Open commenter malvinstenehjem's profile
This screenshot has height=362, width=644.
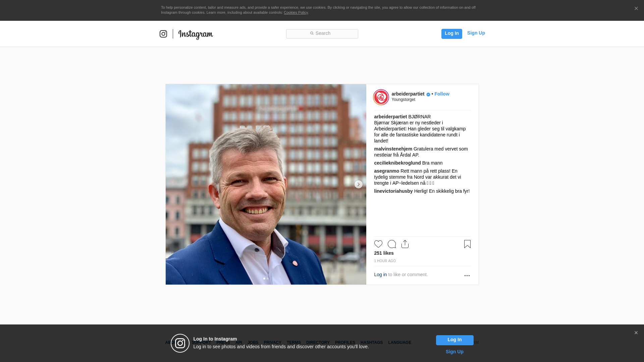click(x=393, y=149)
